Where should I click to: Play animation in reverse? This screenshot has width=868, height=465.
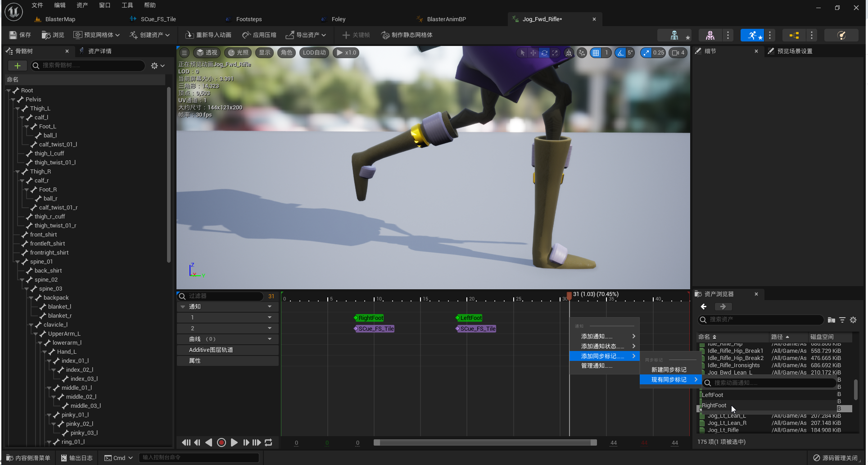209,443
